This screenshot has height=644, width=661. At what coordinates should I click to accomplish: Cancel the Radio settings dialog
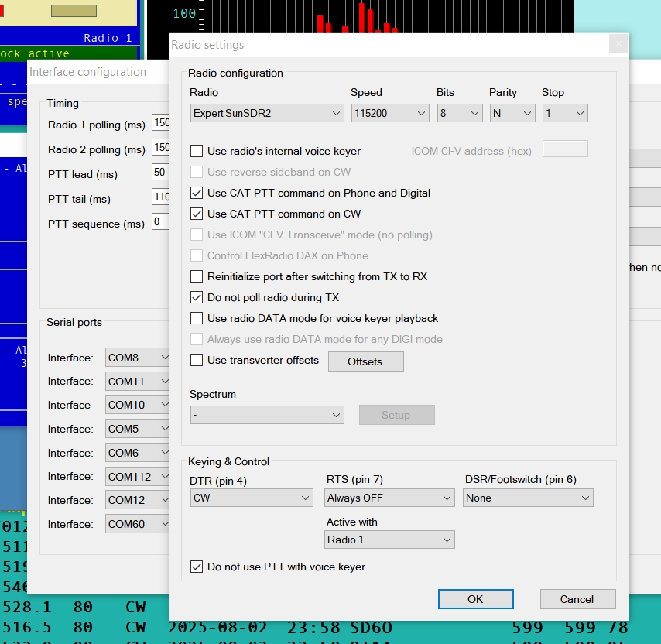(x=577, y=599)
